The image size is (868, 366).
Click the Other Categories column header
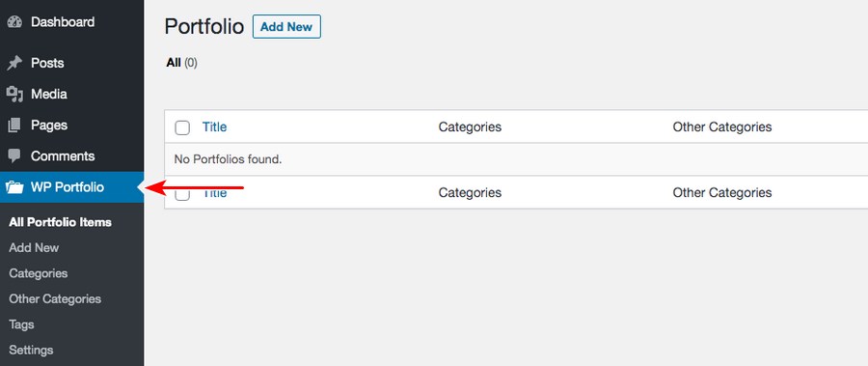pos(721,127)
